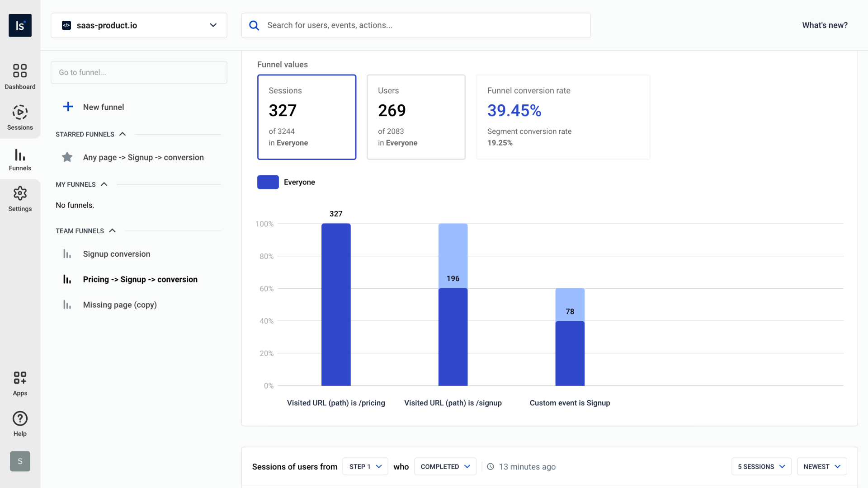Open What's new link
Image resolution: width=868 pixels, height=488 pixels.
[825, 25]
